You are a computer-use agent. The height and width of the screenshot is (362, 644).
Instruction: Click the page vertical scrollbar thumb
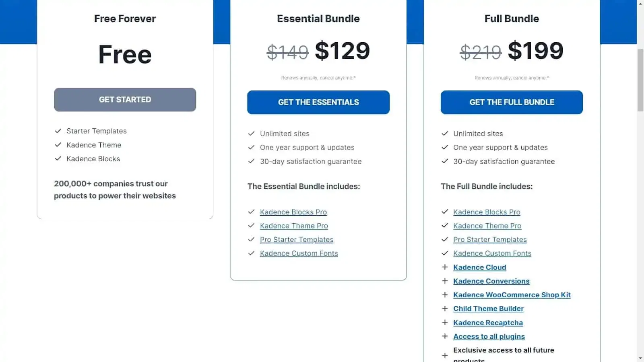coord(640,80)
